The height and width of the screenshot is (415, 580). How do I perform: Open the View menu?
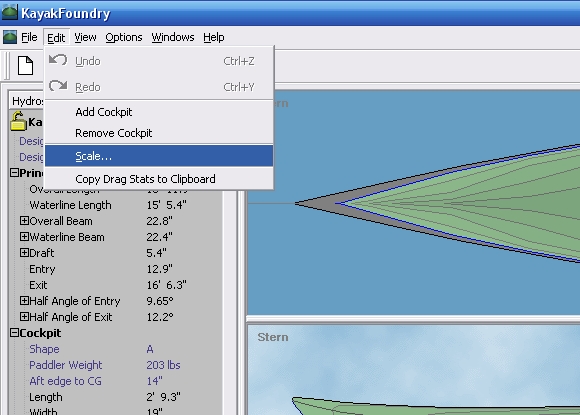click(x=85, y=37)
